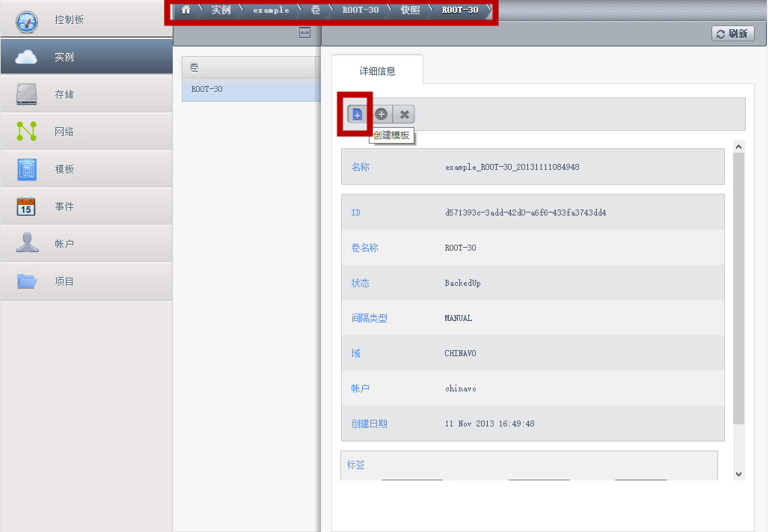Open Projects (项目) folder icon
The width and height of the screenshot is (769, 532).
26,281
